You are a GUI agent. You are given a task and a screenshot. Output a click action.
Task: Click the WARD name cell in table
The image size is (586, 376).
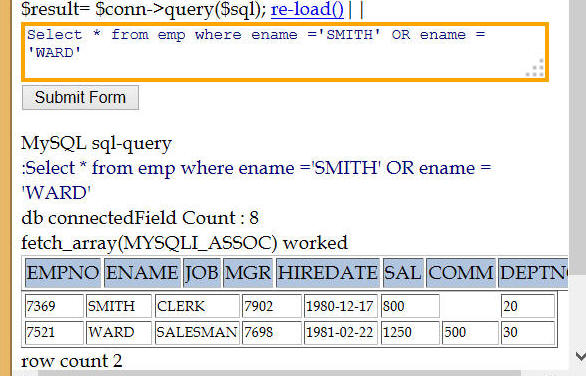coord(119,332)
